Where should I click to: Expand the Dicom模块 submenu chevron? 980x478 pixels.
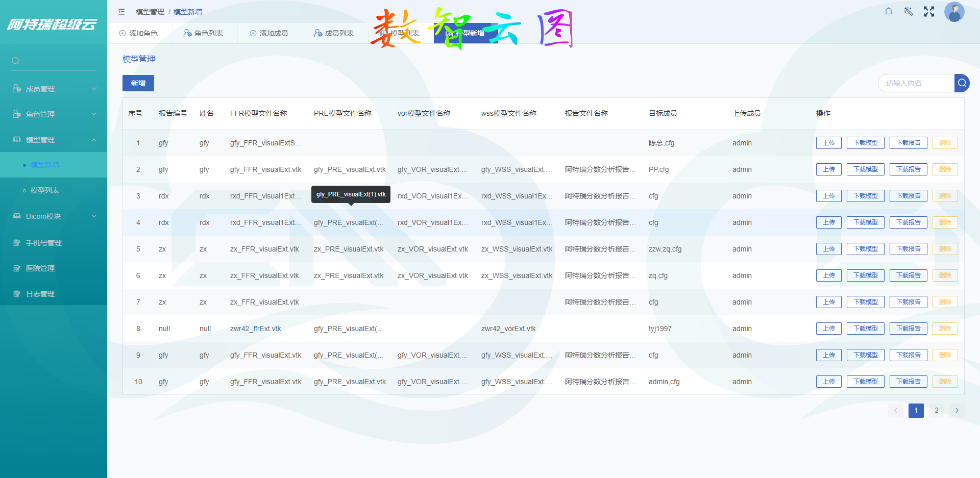tap(94, 216)
